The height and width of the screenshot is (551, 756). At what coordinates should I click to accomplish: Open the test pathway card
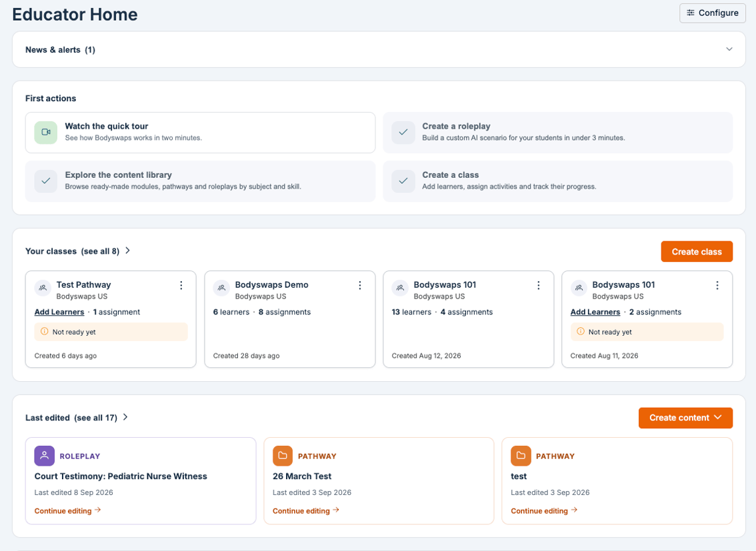point(617,480)
